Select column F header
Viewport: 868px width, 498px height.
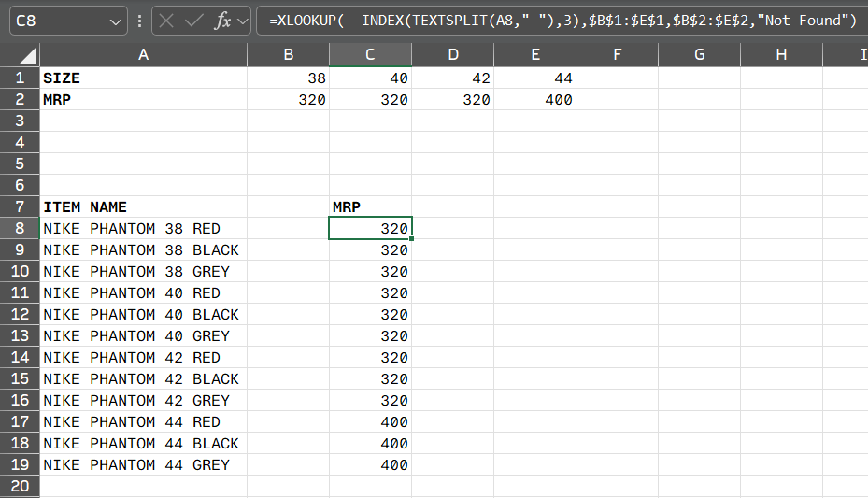coord(618,55)
